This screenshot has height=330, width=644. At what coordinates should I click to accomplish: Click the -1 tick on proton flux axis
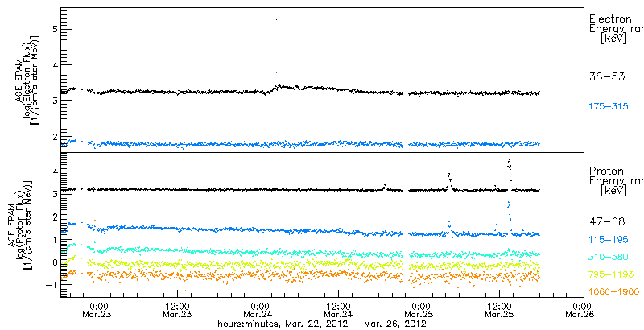[x=51, y=284]
